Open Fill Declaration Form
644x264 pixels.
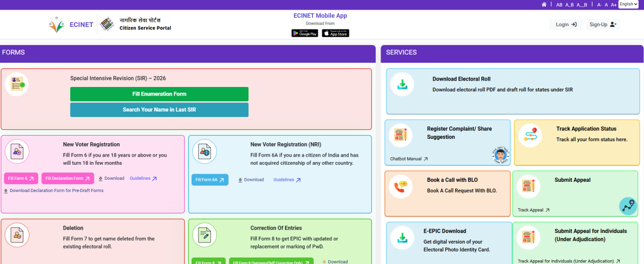68,179
